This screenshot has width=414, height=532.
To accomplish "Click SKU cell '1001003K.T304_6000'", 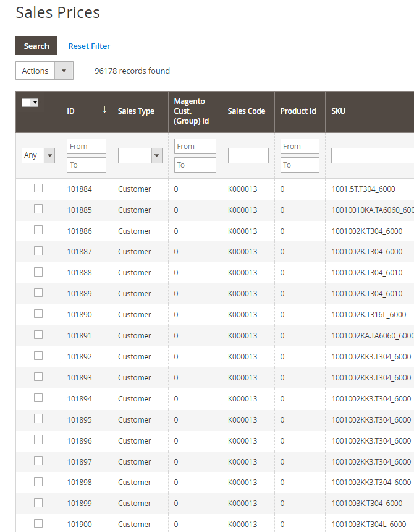I will pos(367,503).
